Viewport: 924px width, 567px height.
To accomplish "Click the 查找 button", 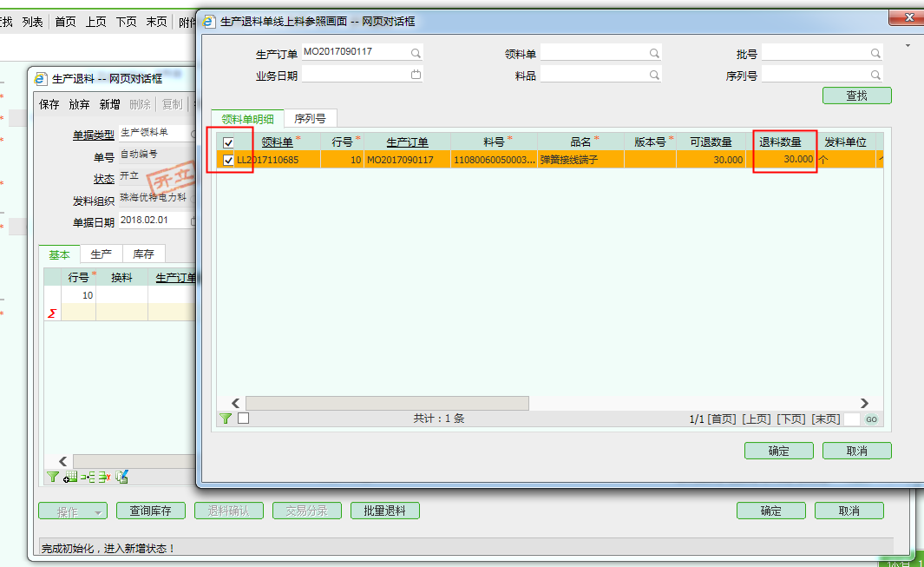I will (856, 96).
